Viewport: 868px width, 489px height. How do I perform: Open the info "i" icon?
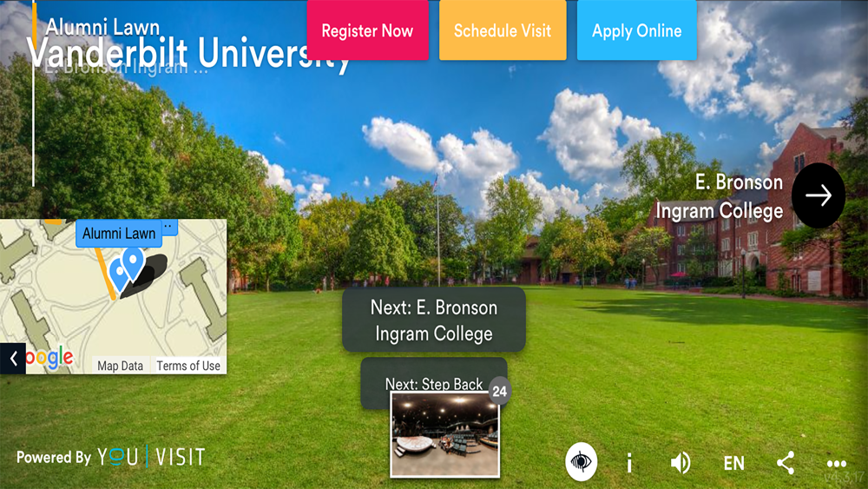[629, 462]
